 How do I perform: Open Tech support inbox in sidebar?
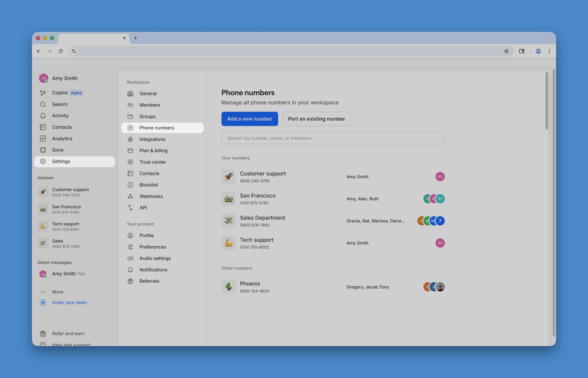click(x=74, y=226)
